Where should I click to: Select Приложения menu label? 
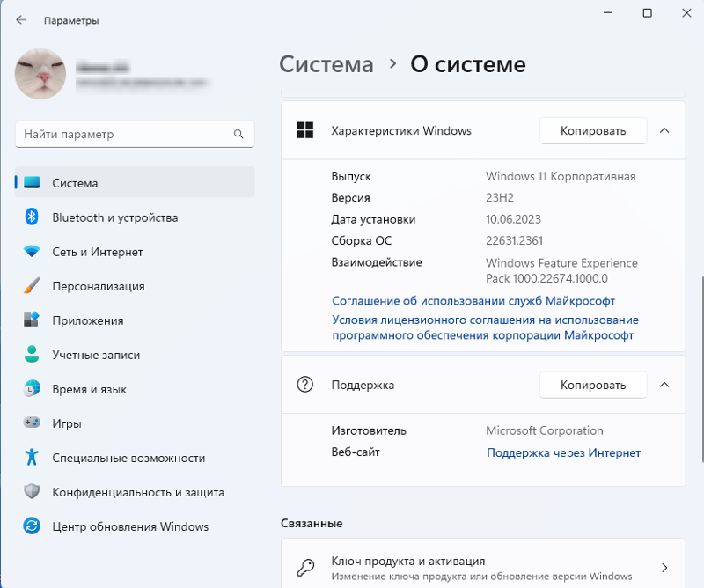pyautogui.click(x=87, y=320)
